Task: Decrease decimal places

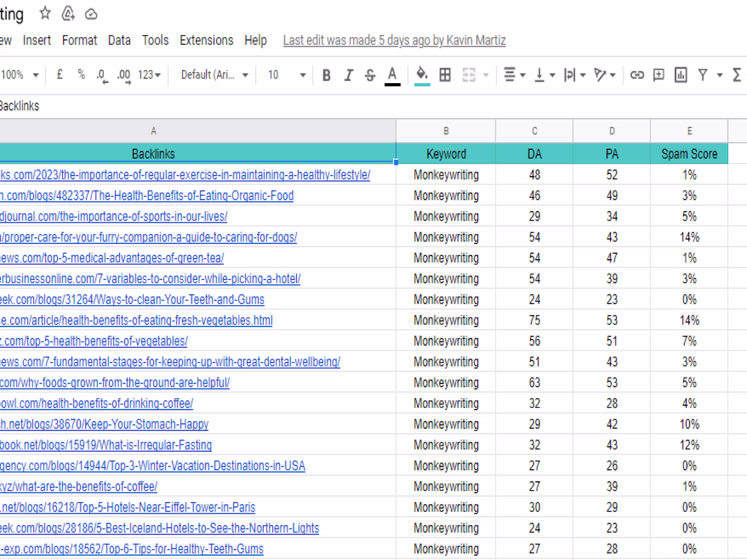Action: click(102, 75)
